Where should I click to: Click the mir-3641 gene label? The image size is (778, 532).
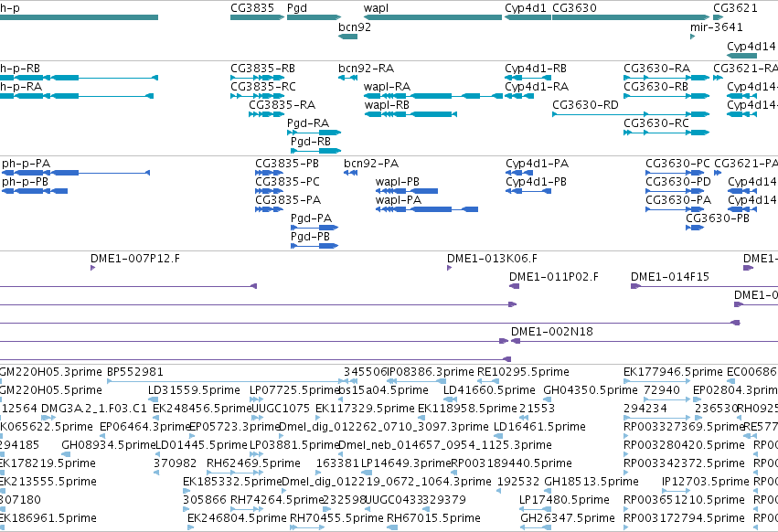(717, 27)
